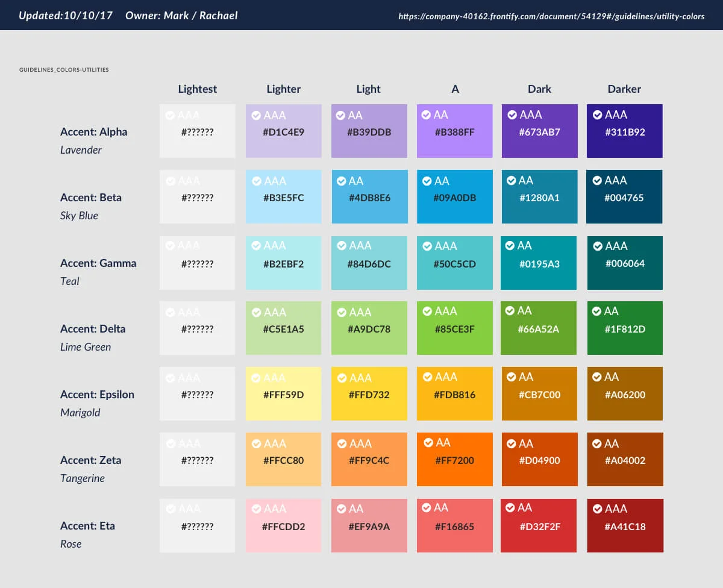
Task: Click the AA check icon on #1F812D swatch
Action: click(597, 311)
